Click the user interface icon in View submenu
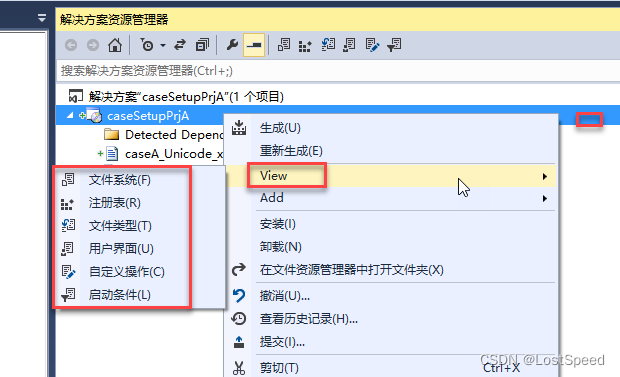This screenshot has height=377, width=620. tap(67, 249)
